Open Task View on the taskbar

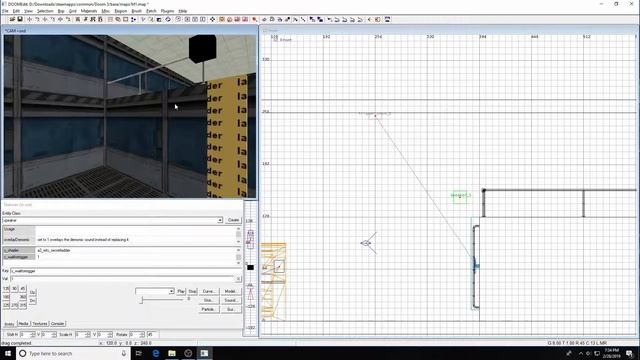[139, 353]
